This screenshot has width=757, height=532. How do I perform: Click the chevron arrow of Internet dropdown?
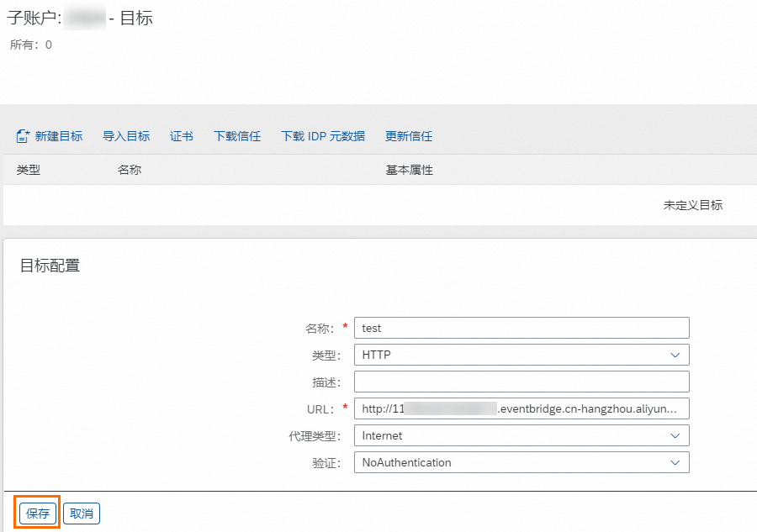pos(675,435)
